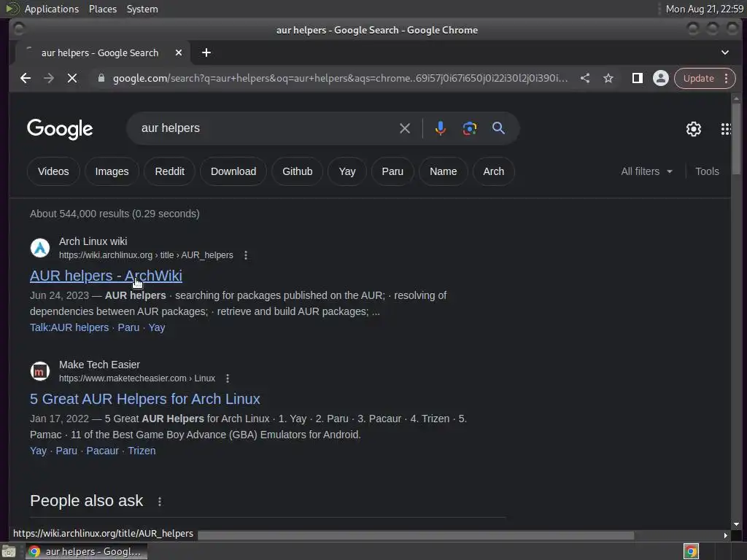Open the Places menu
The image size is (747, 560).
[103, 9]
